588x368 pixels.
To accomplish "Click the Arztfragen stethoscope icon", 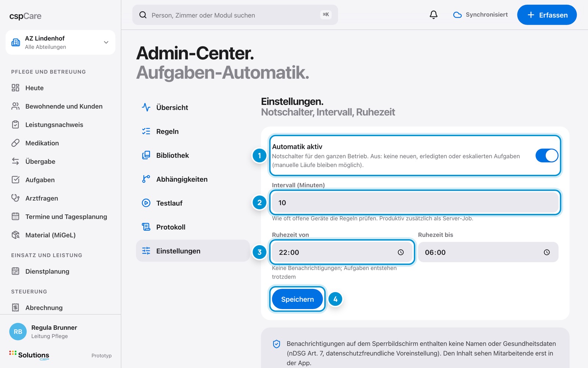I will tap(15, 198).
